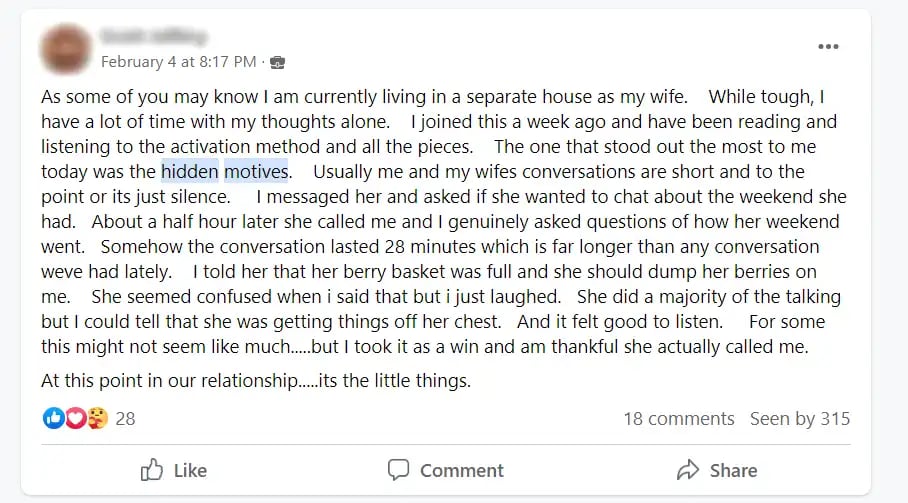Expand the 18 comments link

click(x=678, y=418)
